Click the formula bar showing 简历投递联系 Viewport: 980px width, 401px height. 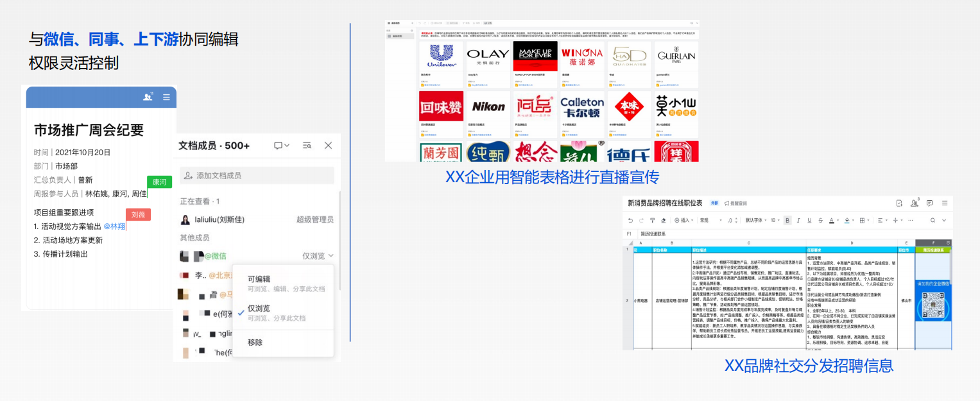click(x=795, y=234)
